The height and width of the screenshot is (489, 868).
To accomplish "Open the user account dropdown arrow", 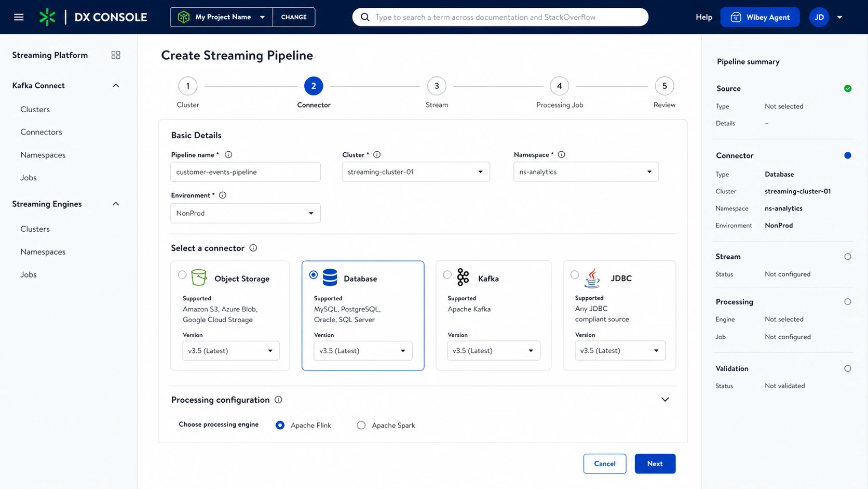I will click(839, 17).
